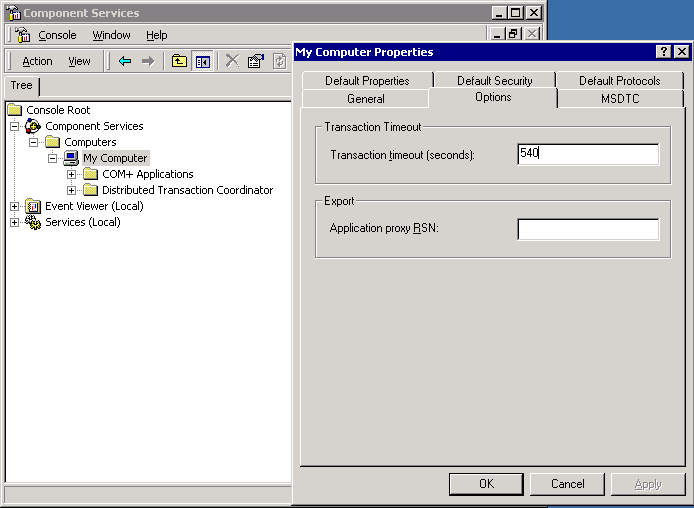This screenshot has height=508, width=694.
Task: Click the Cancel button
Action: pos(567,484)
